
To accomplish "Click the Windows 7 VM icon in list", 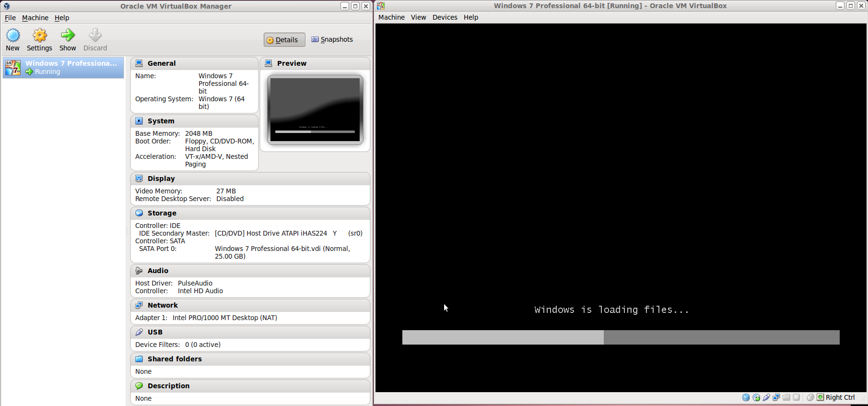I will click(13, 68).
